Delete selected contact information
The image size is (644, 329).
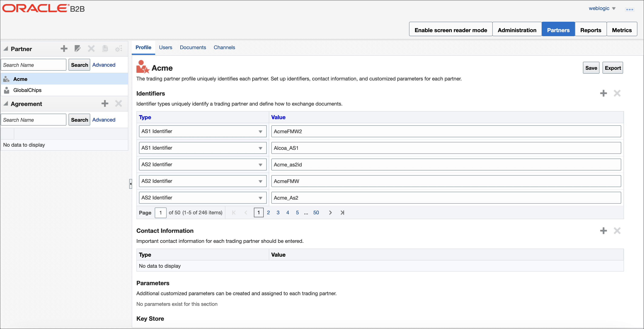617,230
